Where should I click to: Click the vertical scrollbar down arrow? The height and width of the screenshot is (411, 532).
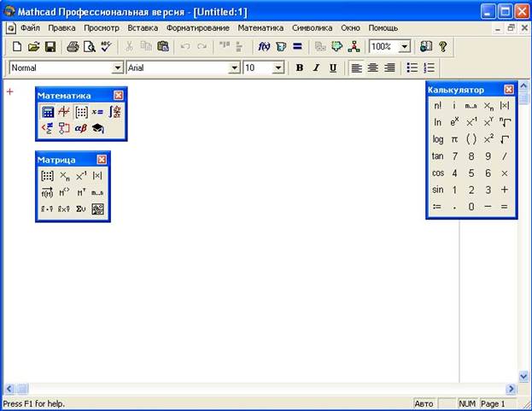click(523, 376)
